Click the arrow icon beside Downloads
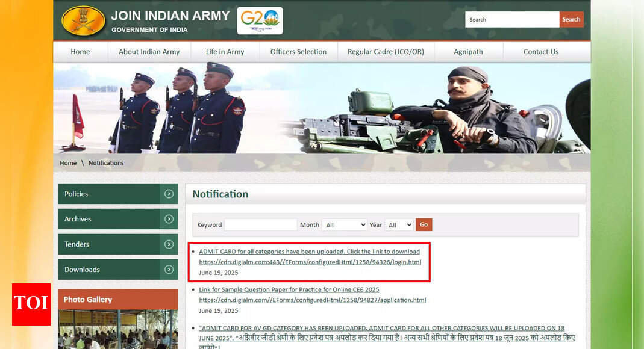 click(169, 270)
